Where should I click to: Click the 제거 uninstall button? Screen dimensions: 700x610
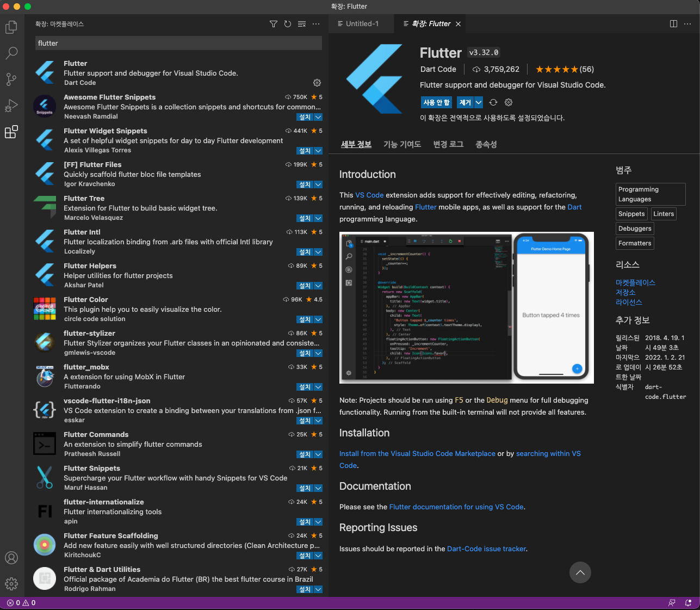(x=465, y=102)
